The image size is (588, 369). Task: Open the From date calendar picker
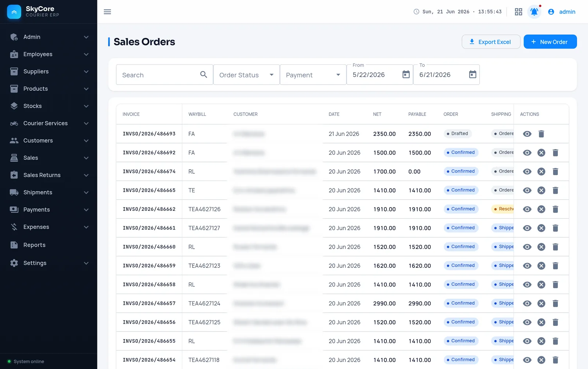tap(406, 75)
